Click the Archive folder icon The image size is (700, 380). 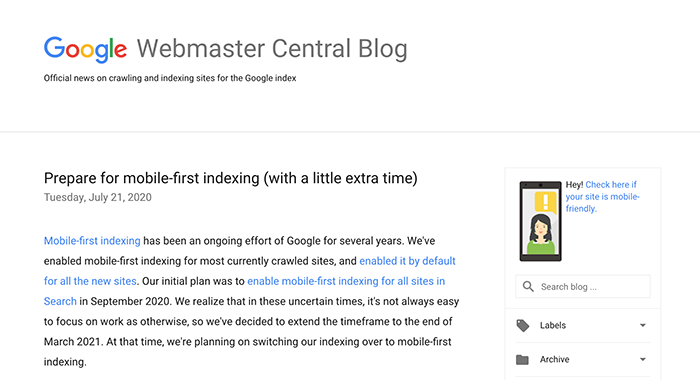[x=522, y=359]
